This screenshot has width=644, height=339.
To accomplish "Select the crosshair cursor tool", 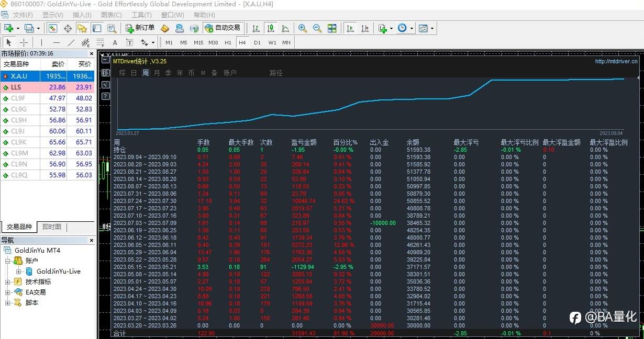I will pyautogui.click(x=24, y=42).
